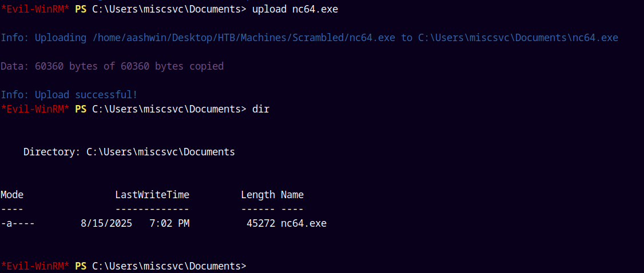Click the 8/15/2025 date value

tap(106, 223)
